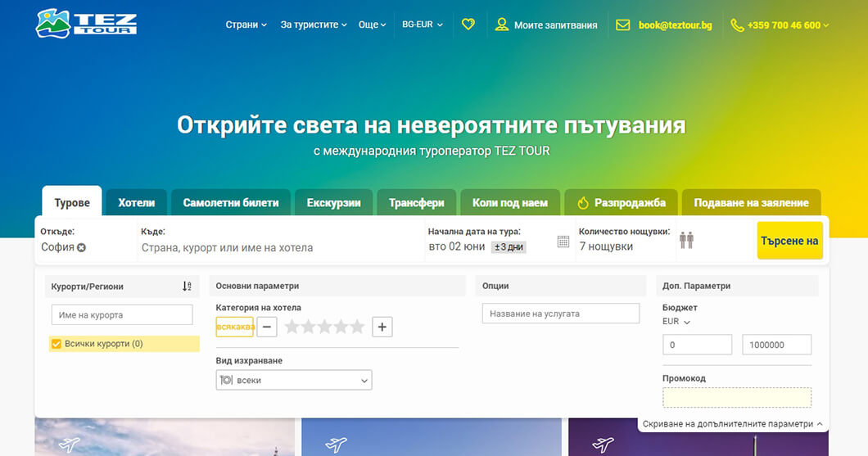Switch to Хотели tab
Image resolution: width=868 pixels, height=456 pixels.
[x=136, y=202]
